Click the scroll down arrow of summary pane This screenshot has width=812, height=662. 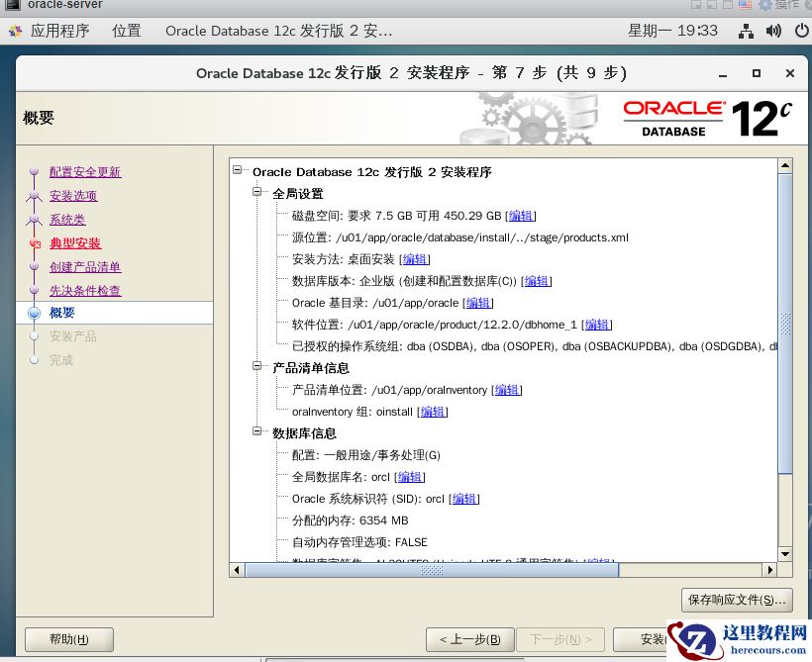pos(785,554)
